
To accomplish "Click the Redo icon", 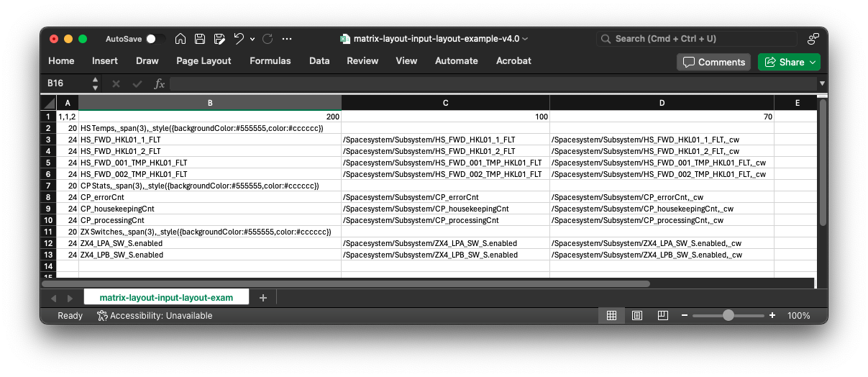I will (x=268, y=39).
